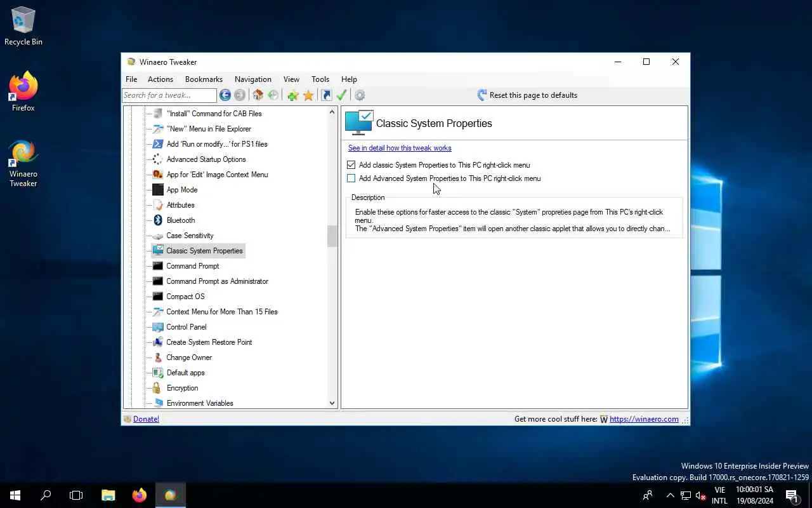Click the Bluetooth icon in tree
The height and width of the screenshot is (508, 812).
(158, 220)
